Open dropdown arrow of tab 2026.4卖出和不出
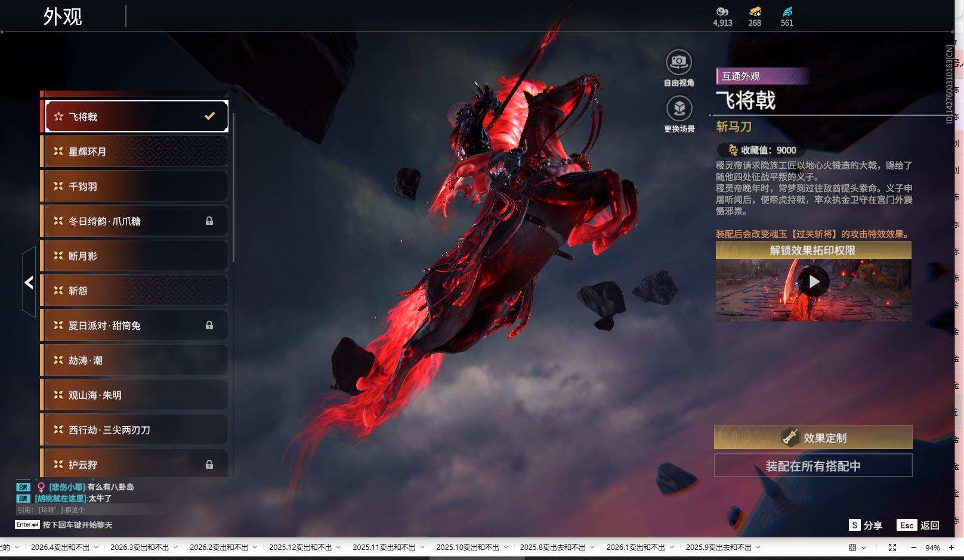Viewport: 964px width, 560px height. point(96,547)
